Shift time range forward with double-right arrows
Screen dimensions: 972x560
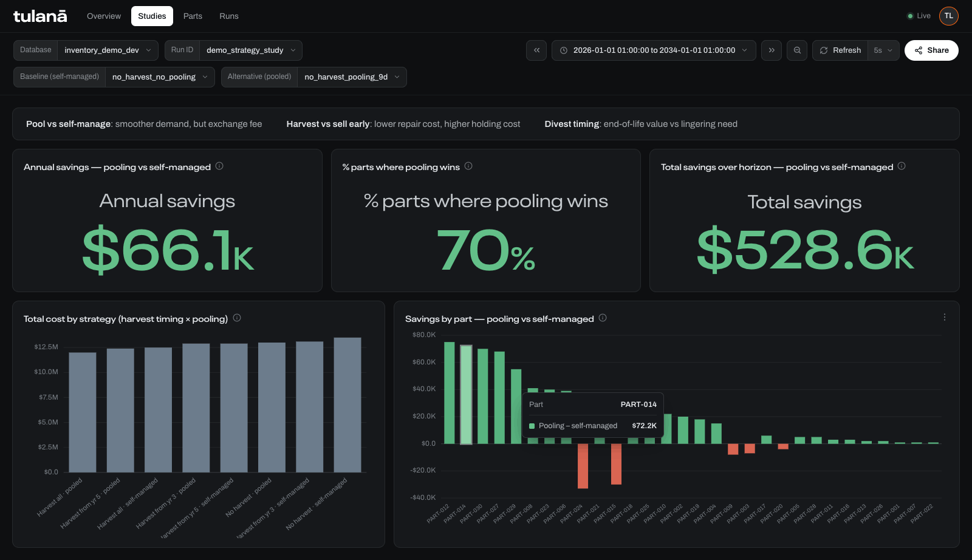(772, 50)
